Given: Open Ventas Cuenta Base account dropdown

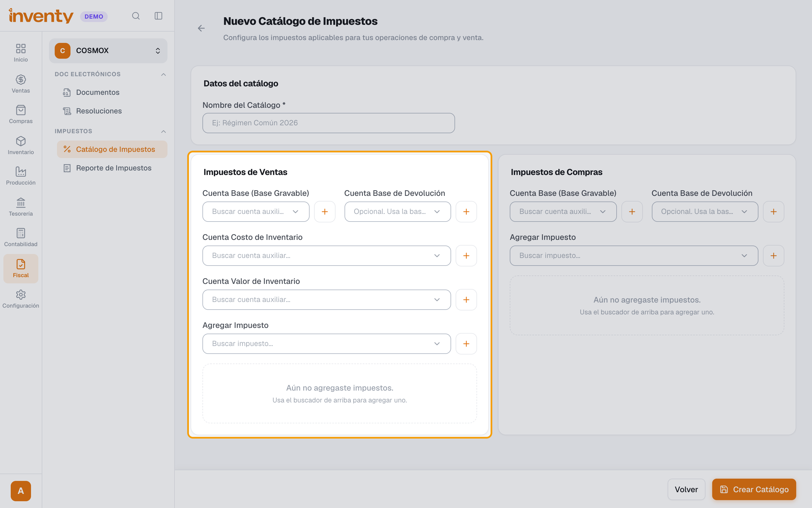Looking at the screenshot, I should tap(256, 212).
